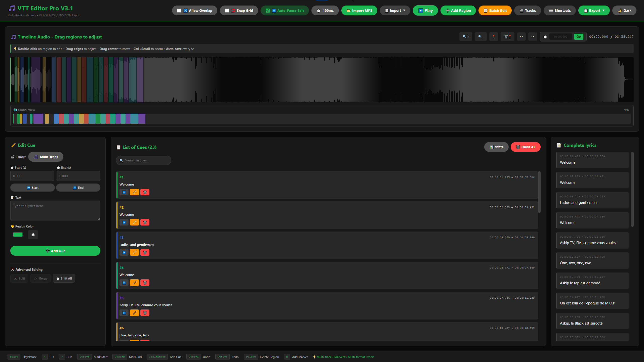
Task: Click the Complete lyrics panel scrollbar
Action: 632,189
